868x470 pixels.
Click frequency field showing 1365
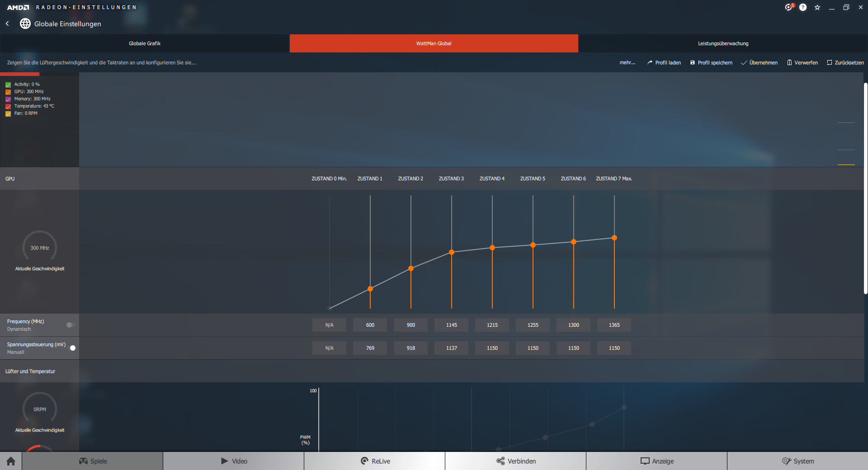(x=614, y=325)
